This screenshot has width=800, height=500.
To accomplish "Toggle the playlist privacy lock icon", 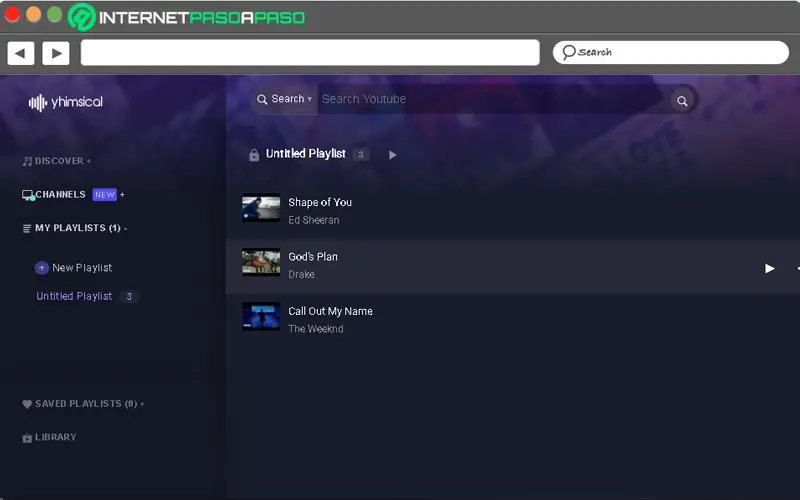I will 254,155.
